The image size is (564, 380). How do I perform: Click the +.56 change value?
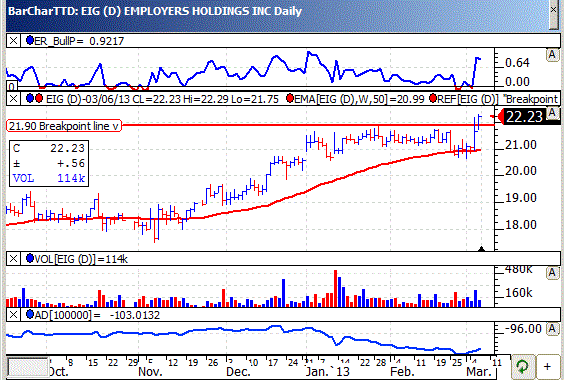(71, 163)
